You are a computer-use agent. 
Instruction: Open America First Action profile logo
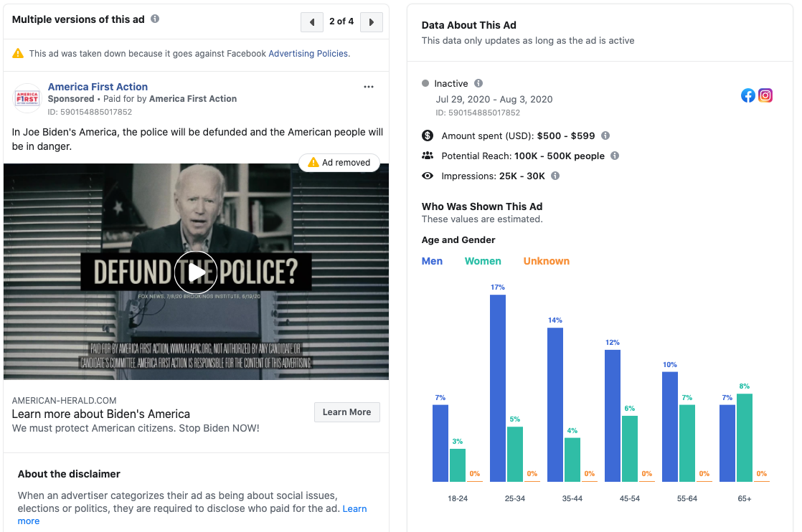pyautogui.click(x=27, y=99)
